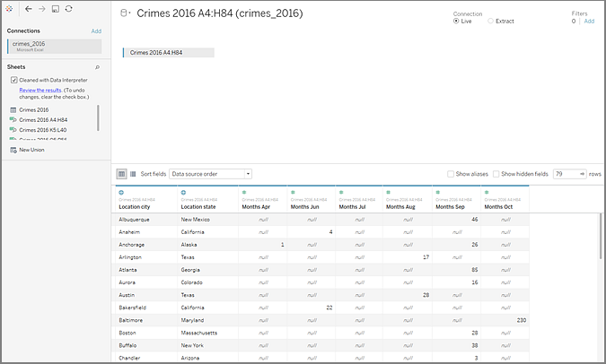Add a data source filter
Image resolution: width=606 pixels, height=364 pixels.
(589, 22)
